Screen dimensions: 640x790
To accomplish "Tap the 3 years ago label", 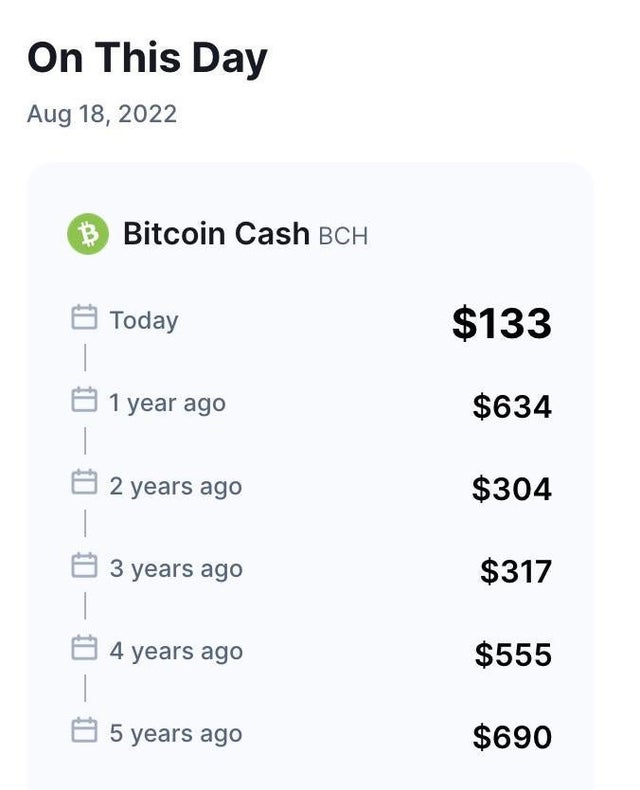I will click(x=176, y=569).
